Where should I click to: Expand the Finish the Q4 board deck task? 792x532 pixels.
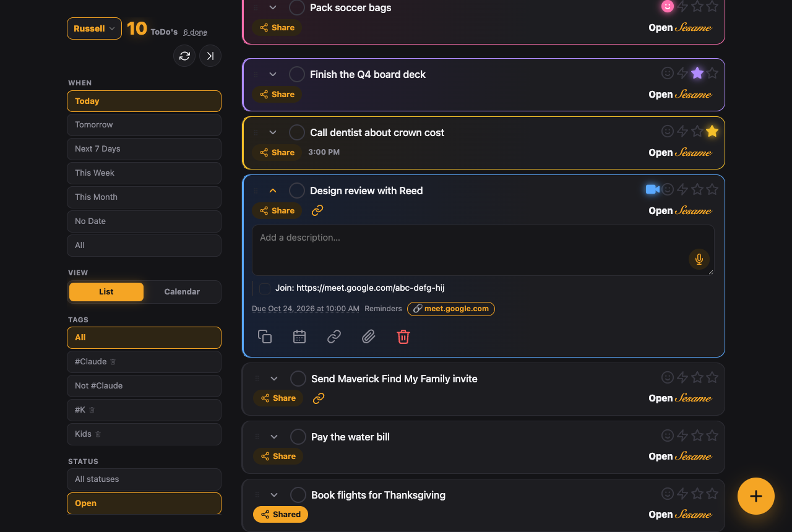point(273,74)
